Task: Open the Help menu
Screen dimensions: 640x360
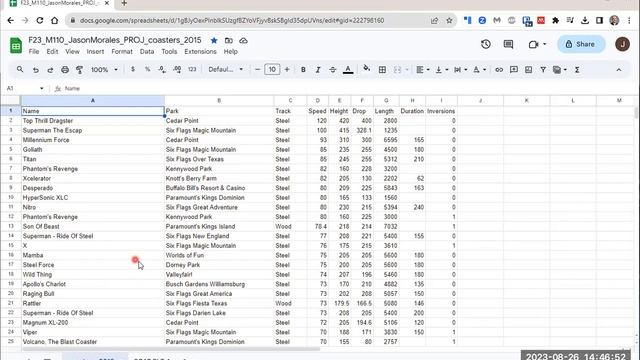Action: tap(231, 52)
